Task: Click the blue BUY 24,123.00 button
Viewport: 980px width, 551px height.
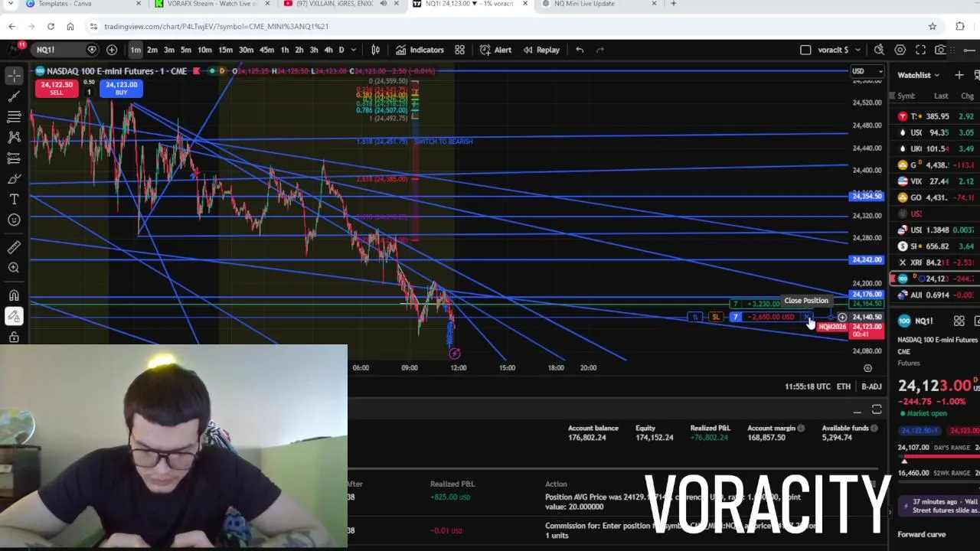Action: click(121, 89)
